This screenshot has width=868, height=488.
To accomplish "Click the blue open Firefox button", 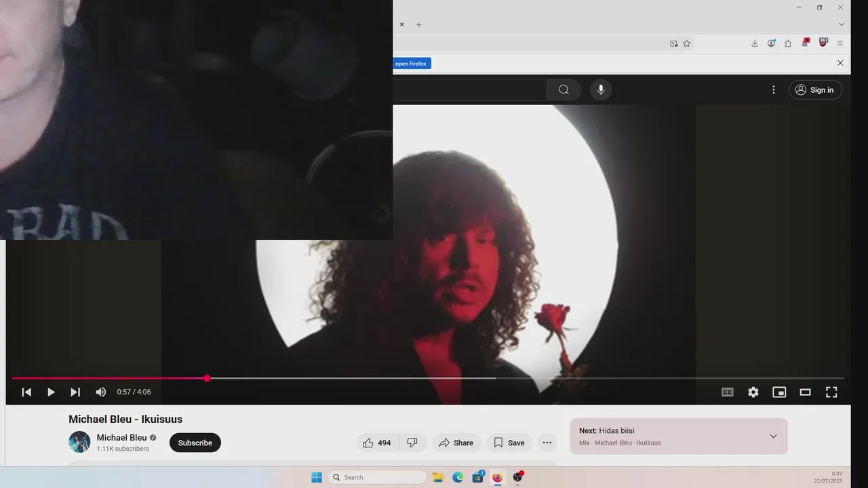I will (x=411, y=63).
